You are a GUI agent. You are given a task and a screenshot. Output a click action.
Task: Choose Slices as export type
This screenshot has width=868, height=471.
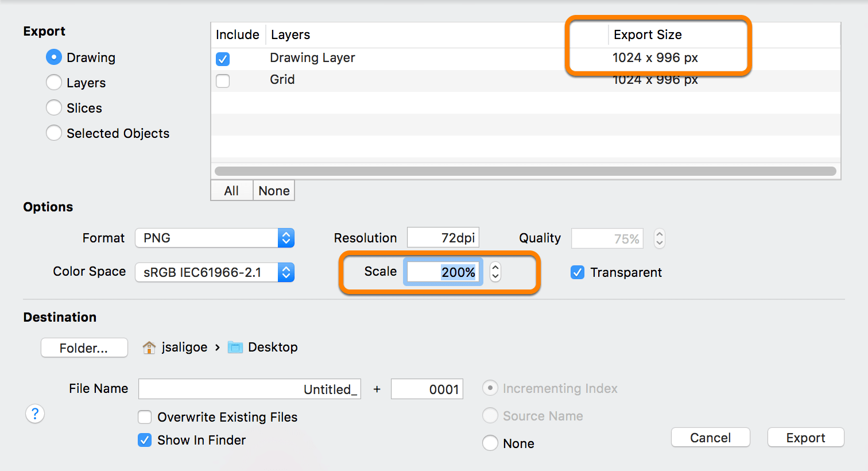tap(54, 108)
